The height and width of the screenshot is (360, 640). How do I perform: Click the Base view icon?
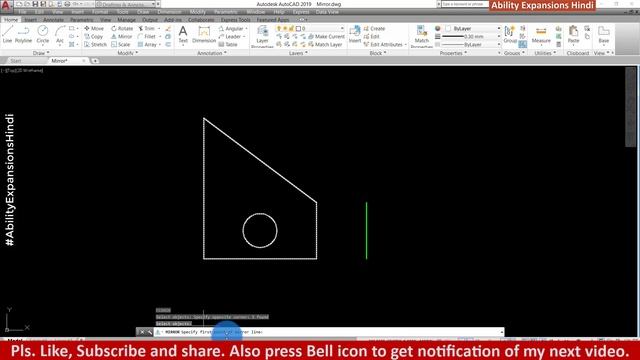(x=604, y=34)
